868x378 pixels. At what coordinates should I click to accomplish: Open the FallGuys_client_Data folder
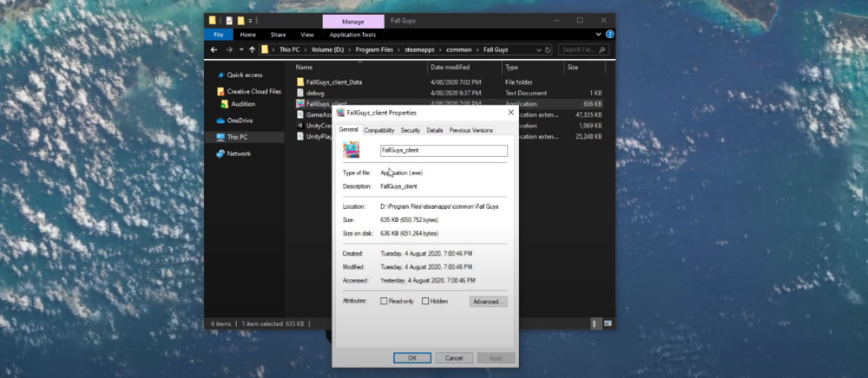pos(335,81)
